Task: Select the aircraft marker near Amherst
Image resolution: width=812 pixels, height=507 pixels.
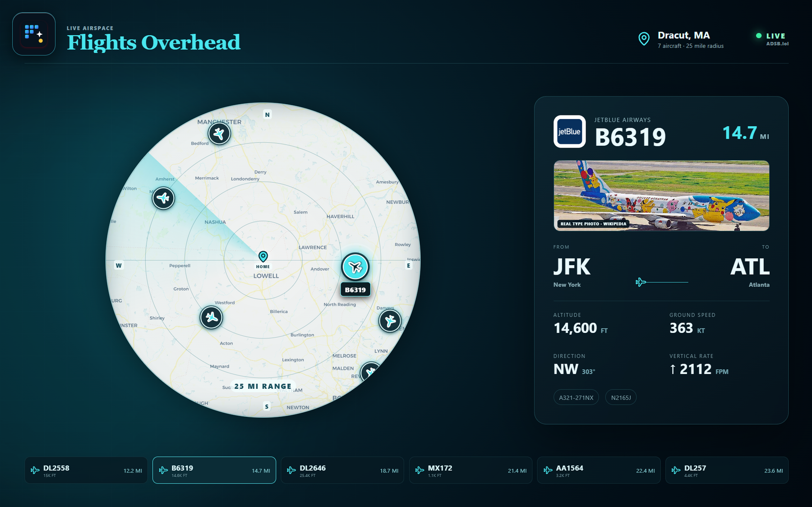Action: pos(163,198)
